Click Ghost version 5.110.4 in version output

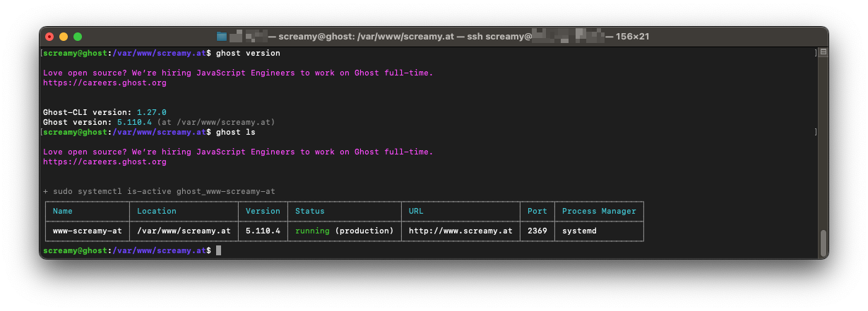click(134, 122)
